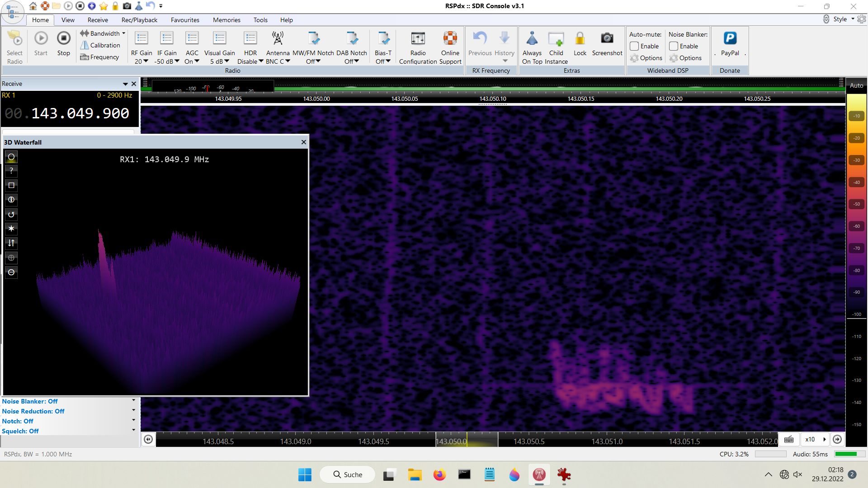The height and width of the screenshot is (488, 868).
Task: Open the Calibration tool
Action: click(100, 45)
